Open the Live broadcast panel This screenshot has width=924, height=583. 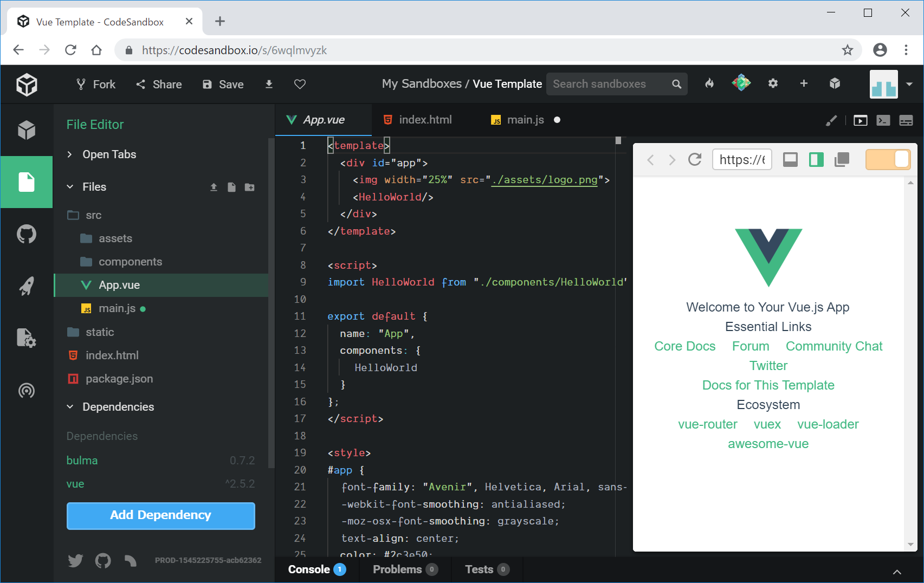26,391
